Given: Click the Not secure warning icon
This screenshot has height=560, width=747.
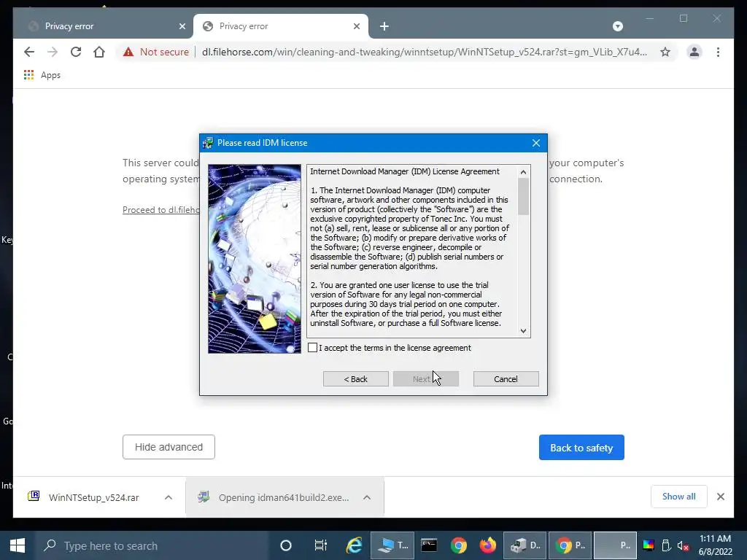Looking at the screenshot, I should click(128, 52).
